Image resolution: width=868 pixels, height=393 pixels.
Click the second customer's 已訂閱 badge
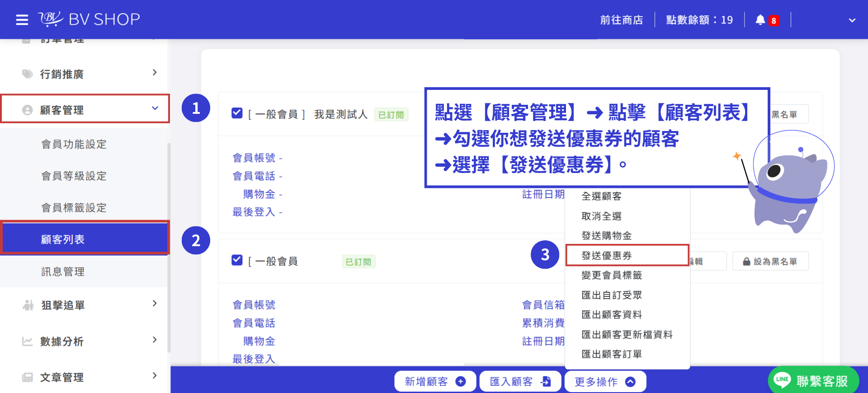(x=359, y=262)
